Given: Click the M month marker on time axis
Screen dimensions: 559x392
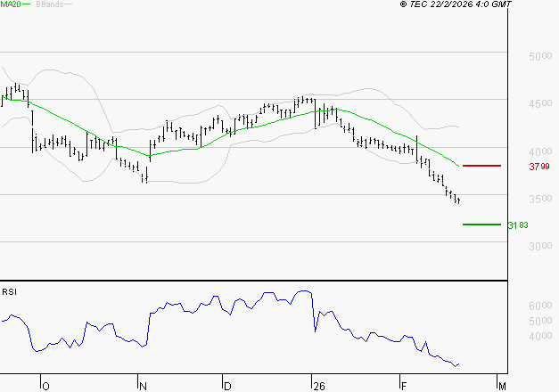Looking at the screenshot, I should (502, 387).
